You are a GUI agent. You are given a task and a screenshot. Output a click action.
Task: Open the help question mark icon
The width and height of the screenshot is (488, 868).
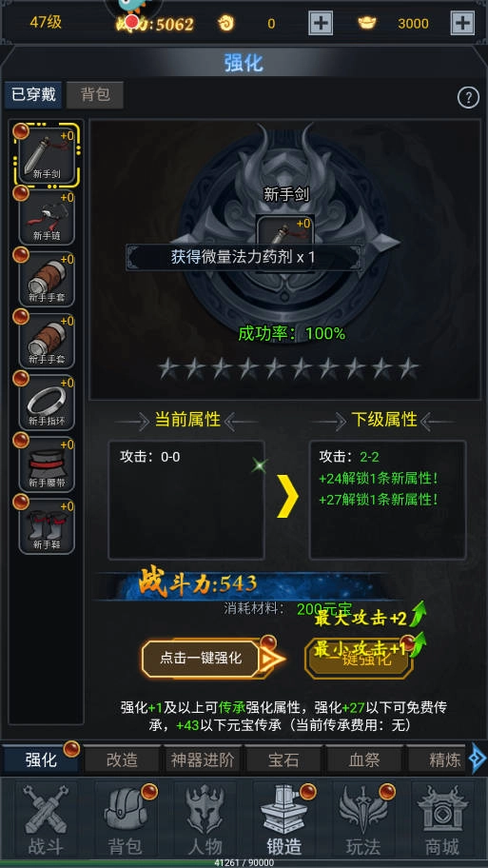[x=468, y=98]
